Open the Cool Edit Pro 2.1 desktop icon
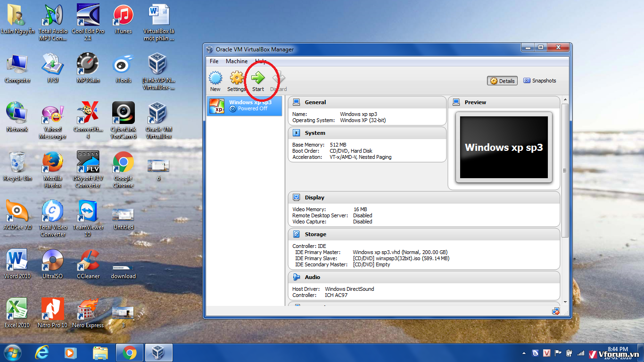This screenshot has width=644, height=362. point(88,22)
